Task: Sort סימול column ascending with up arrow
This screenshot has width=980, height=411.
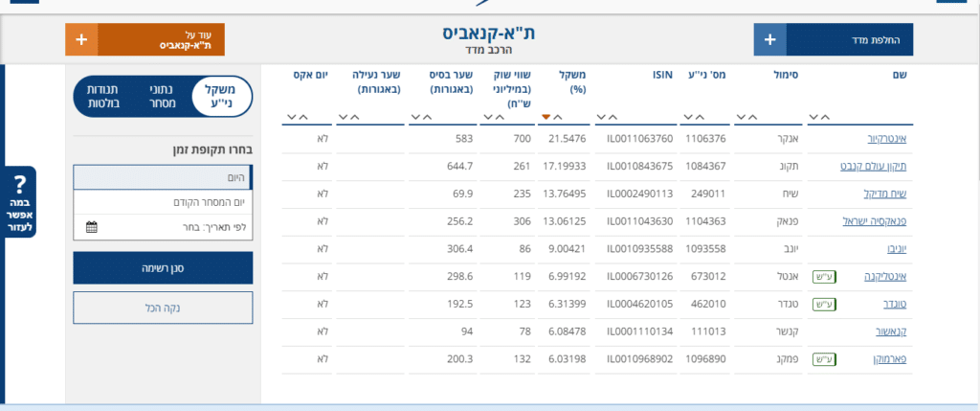Action: click(x=752, y=117)
